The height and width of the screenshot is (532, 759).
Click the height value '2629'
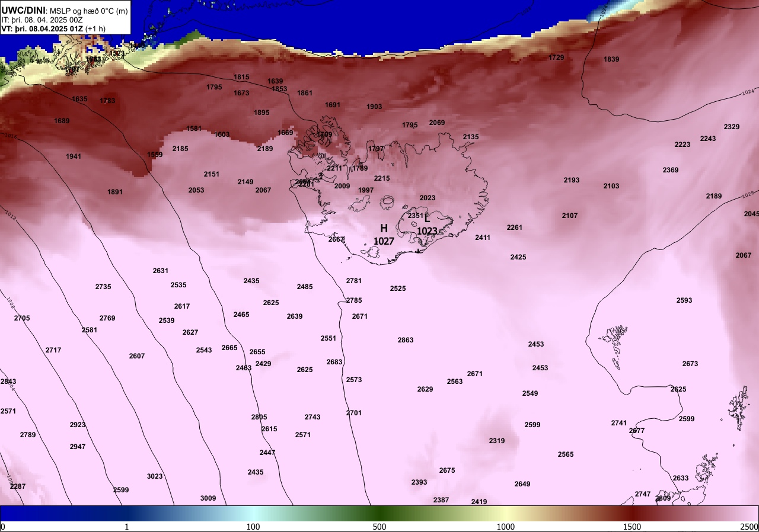pos(425,389)
